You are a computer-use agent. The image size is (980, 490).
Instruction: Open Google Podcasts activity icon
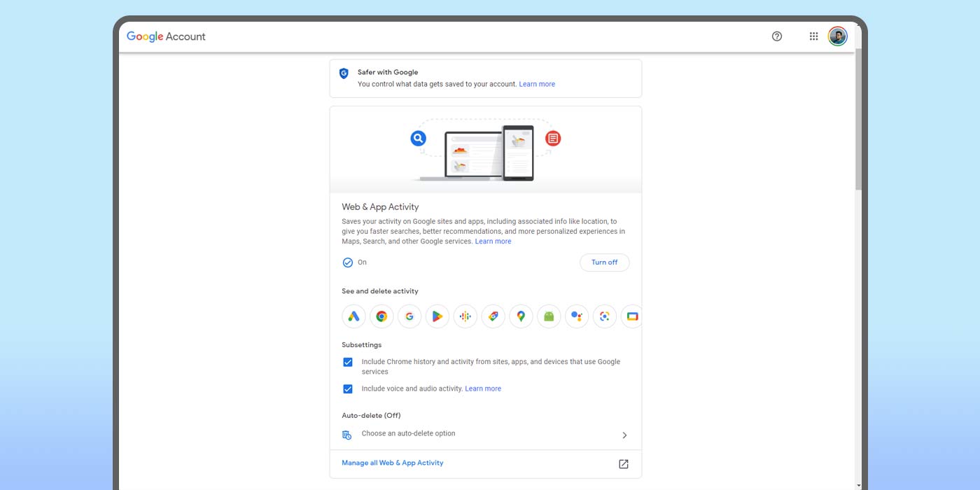click(465, 316)
